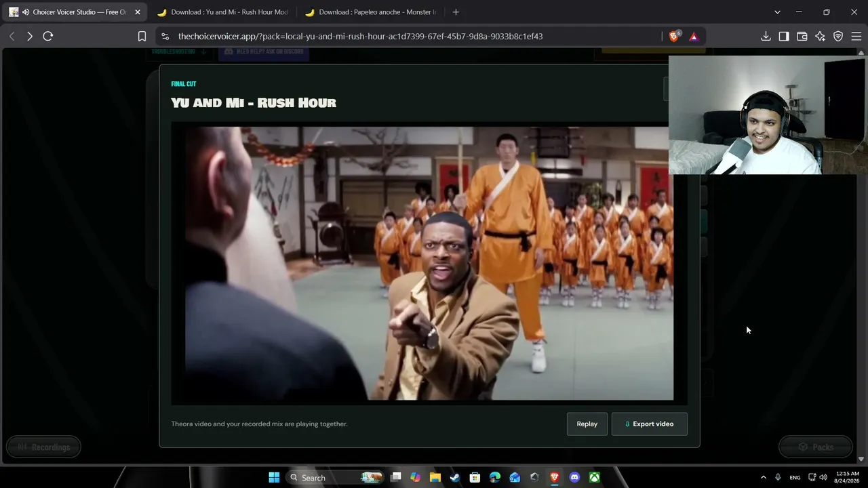Open Outlook mail from the taskbar
The image size is (868, 488).
(x=515, y=478)
